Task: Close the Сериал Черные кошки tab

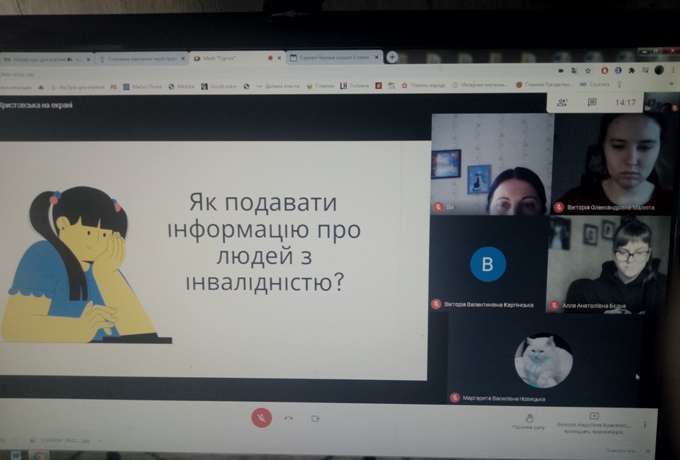Action: point(376,57)
